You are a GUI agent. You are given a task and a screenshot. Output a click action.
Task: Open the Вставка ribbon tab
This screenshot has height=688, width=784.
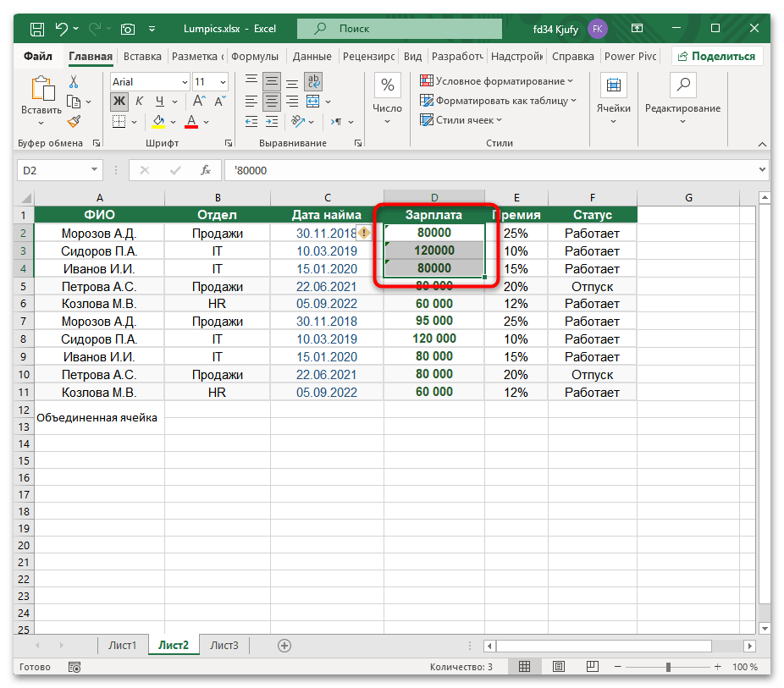coord(142,57)
